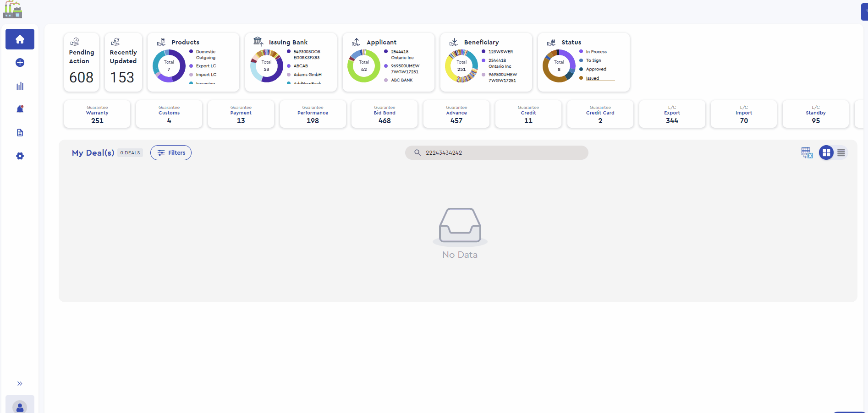
Task: Click the Pending Action hand icon
Action: point(75,42)
